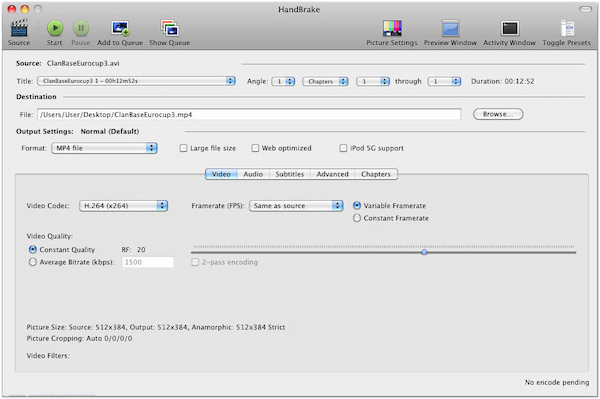The image size is (600, 399).
Task: Open the Show Queue icon
Action: (170, 28)
